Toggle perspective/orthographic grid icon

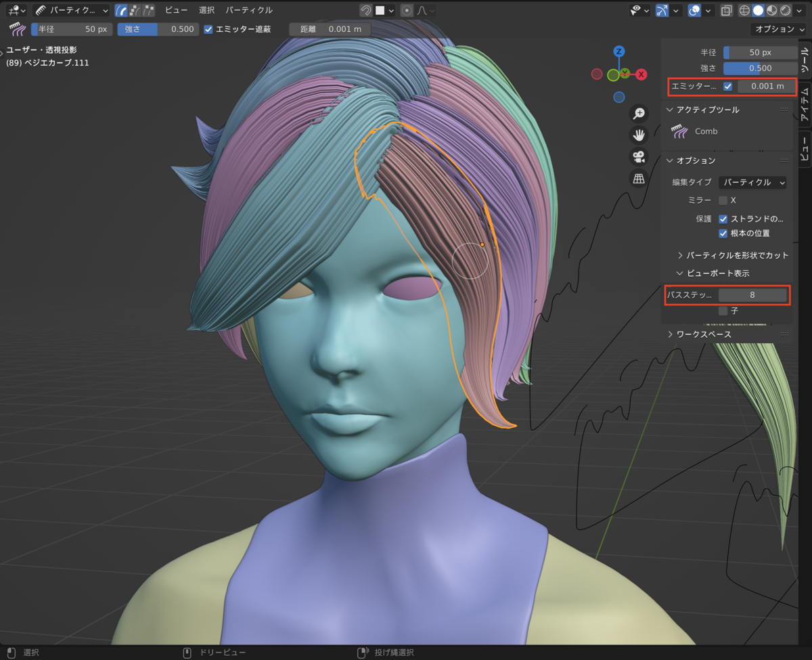(x=638, y=178)
